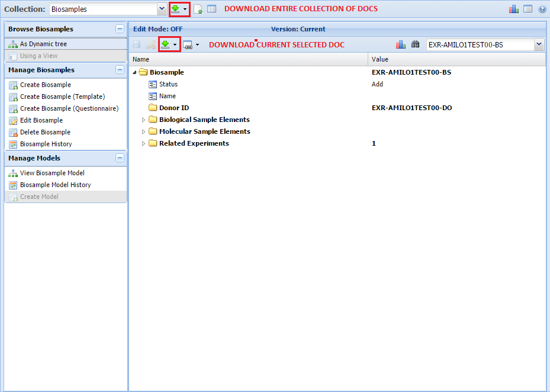The width and height of the screenshot is (550, 392).
Task: Open the Collection Biosamples dropdown
Action: point(162,9)
